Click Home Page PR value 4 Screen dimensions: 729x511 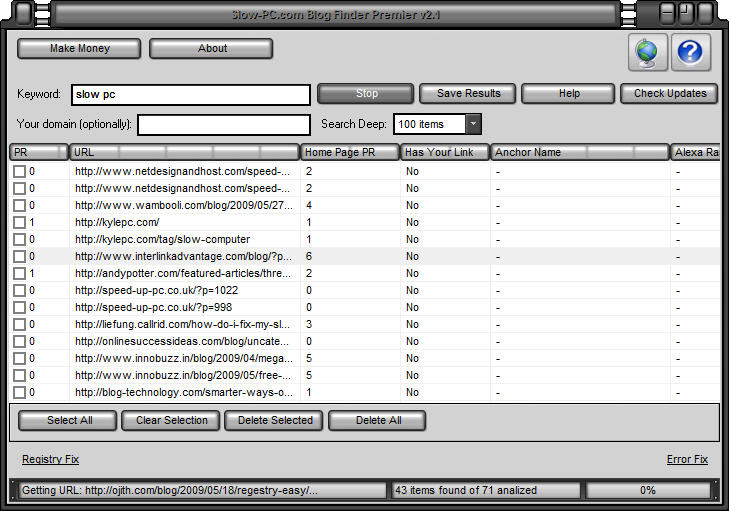click(x=309, y=206)
